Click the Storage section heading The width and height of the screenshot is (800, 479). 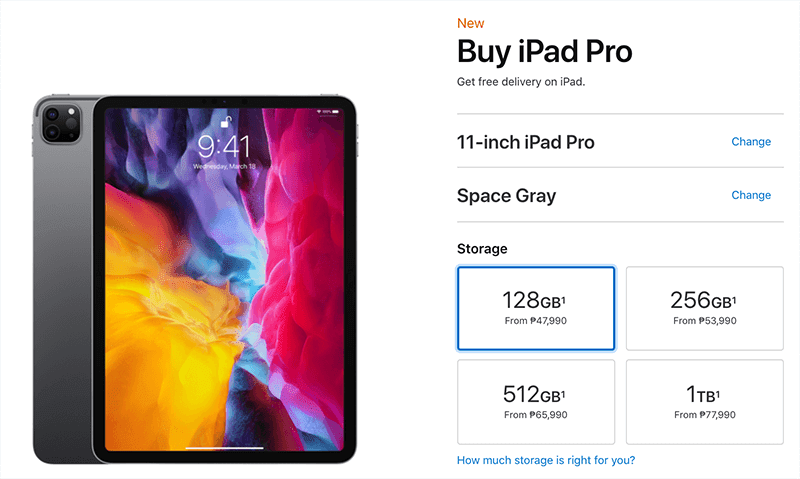(482, 249)
